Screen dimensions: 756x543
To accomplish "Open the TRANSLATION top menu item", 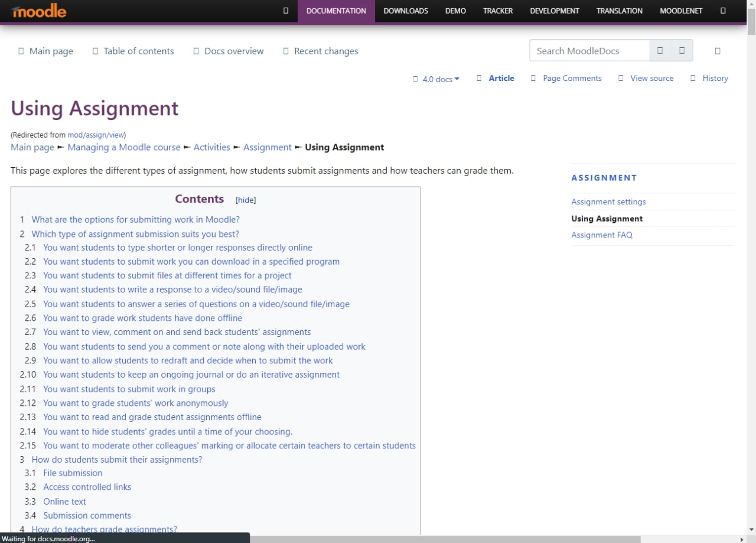I will [x=620, y=11].
